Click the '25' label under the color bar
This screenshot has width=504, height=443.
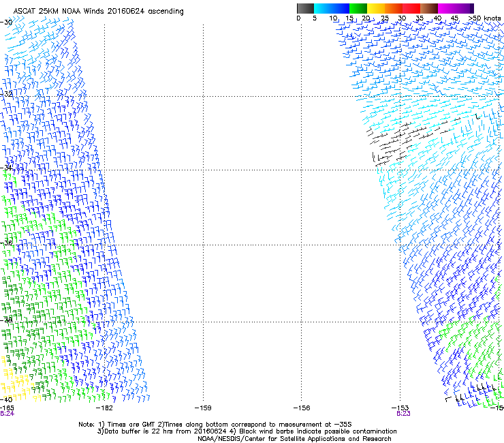click(x=385, y=18)
